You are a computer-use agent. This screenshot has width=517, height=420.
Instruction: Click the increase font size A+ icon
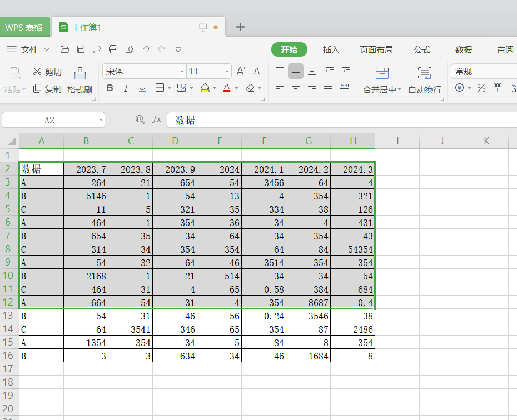pos(241,71)
